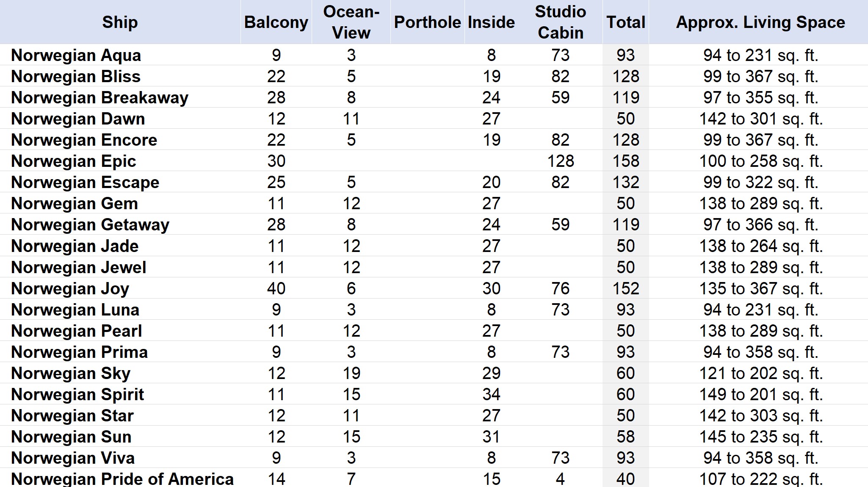This screenshot has width=868, height=487.
Task: Select Norwegian Escape's total of 132
Action: tap(625, 182)
